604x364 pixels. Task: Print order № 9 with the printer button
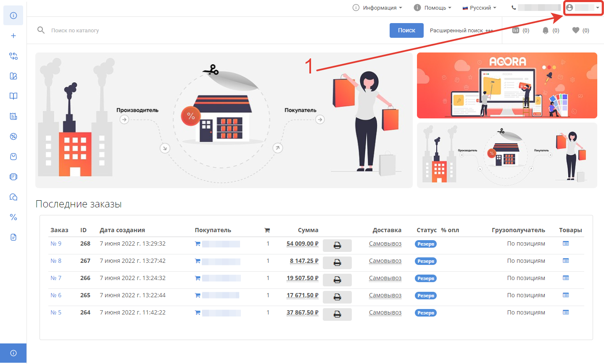[337, 246]
